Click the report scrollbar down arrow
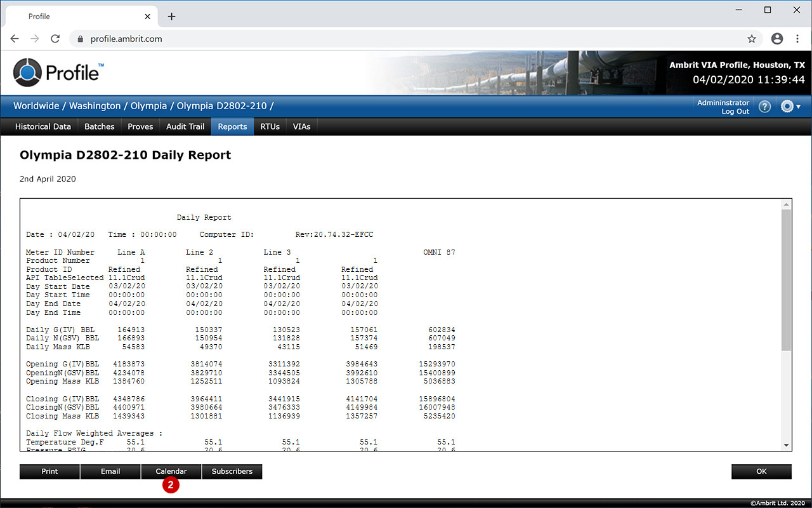 (x=787, y=445)
